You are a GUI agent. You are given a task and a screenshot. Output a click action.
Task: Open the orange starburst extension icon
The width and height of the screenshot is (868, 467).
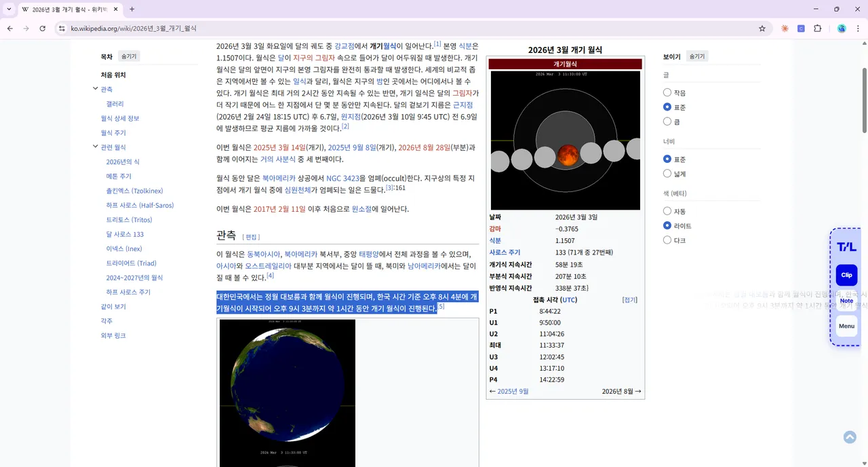(x=785, y=29)
